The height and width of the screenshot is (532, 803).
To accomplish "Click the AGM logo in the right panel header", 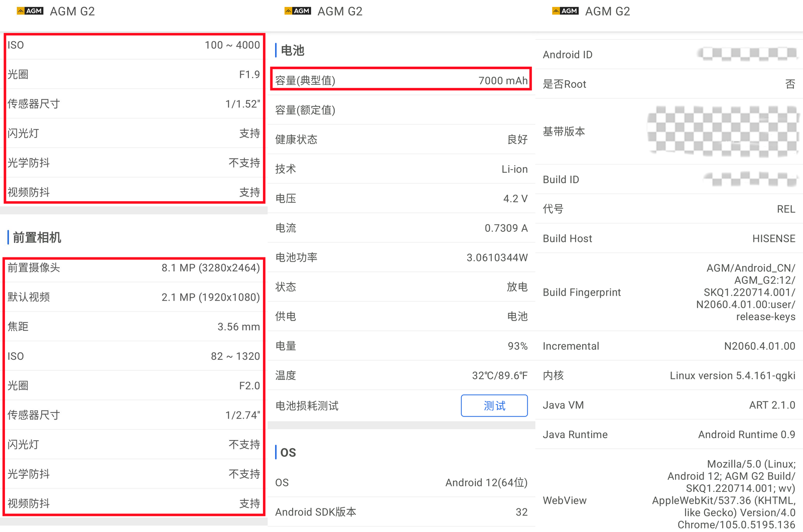I will pos(565,11).
